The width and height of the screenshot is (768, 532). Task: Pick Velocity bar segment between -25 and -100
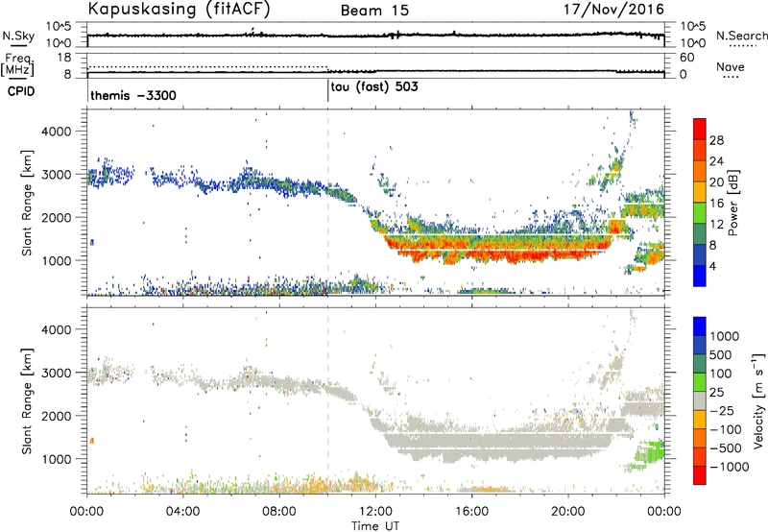coord(700,420)
